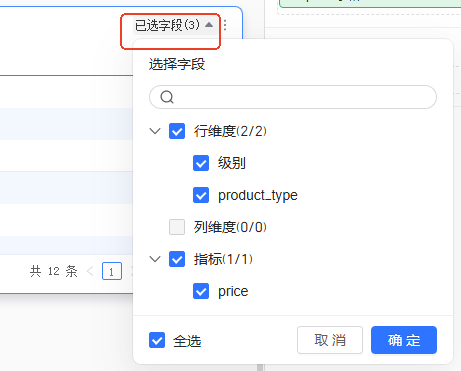This screenshot has height=371, width=461.
Task: Click the 取消 cancel button
Action: pos(330,340)
